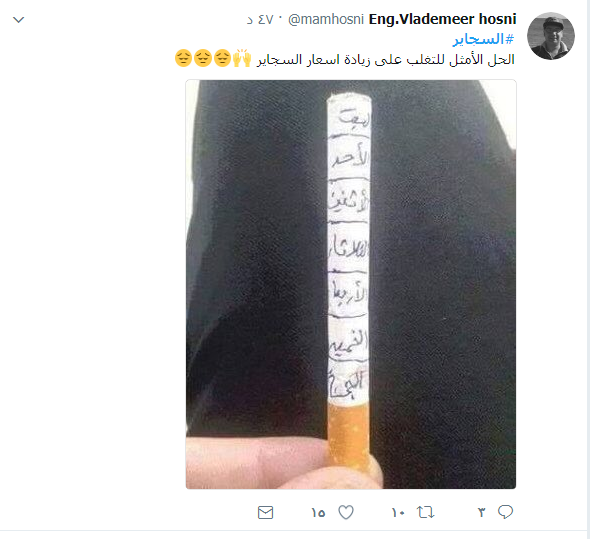Click the reply speech bubble icon

(x=505, y=512)
